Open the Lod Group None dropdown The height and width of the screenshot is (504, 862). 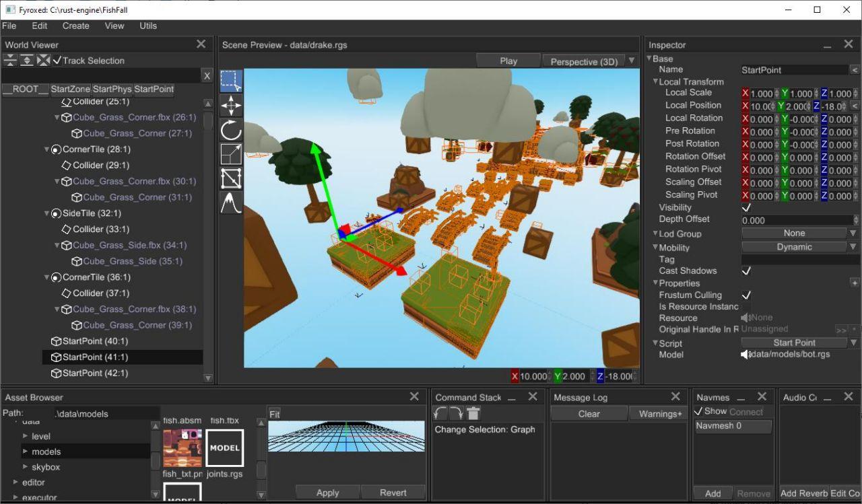click(x=853, y=233)
